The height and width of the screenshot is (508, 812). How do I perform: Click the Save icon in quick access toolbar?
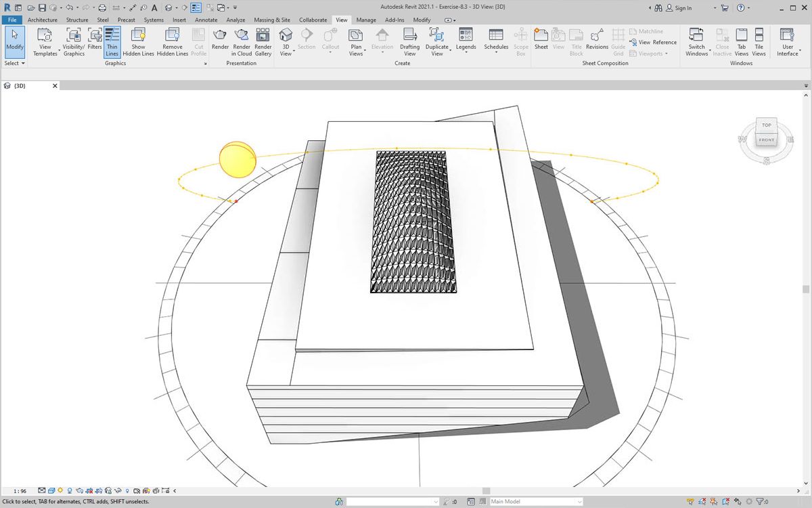[x=42, y=8]
